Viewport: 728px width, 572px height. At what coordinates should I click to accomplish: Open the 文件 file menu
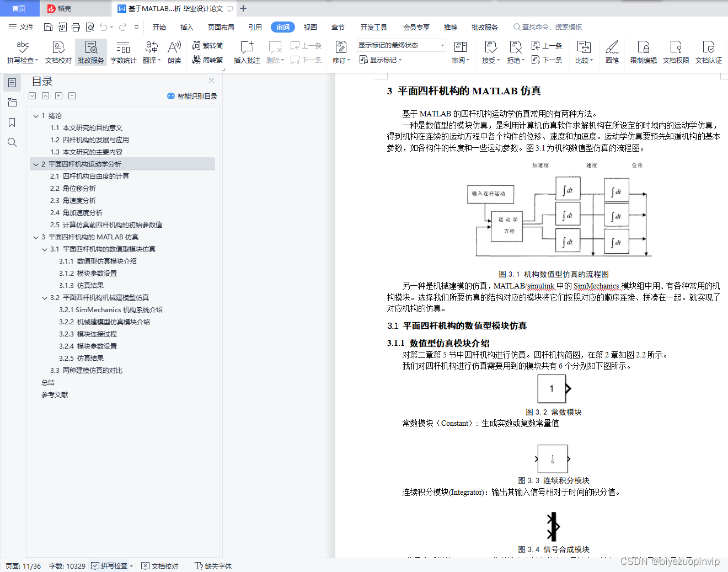pyautogui.click(x=21, y=27)
